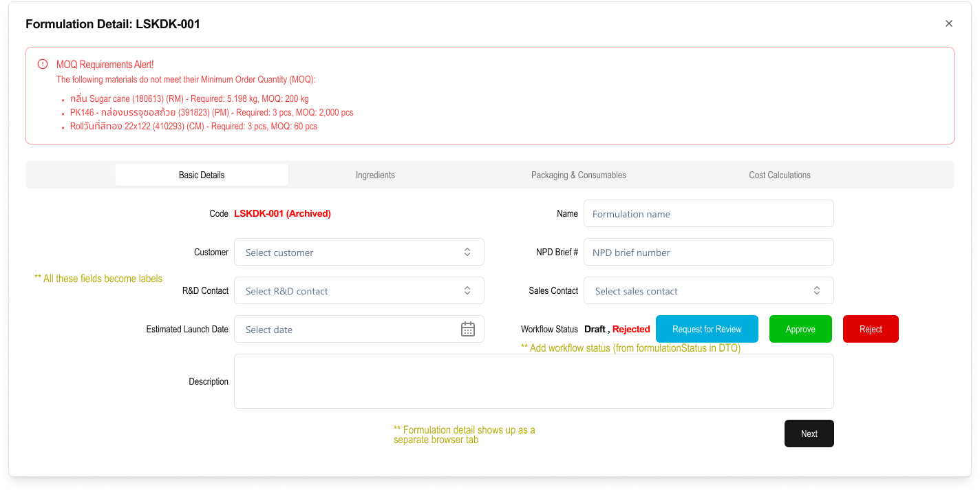Viewport: 980px width, 492px height.
Task: Click the Sugar cane (180613) alert line
Action: [189, 98]
